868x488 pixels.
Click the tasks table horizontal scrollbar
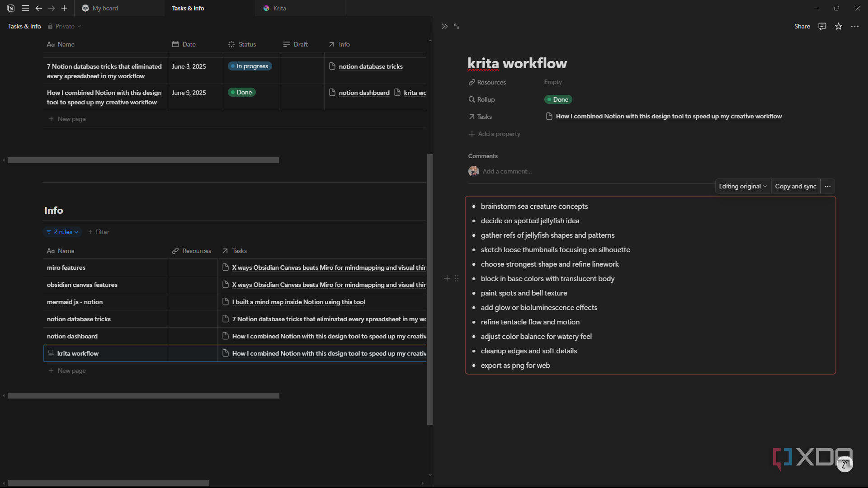[143, 160]
